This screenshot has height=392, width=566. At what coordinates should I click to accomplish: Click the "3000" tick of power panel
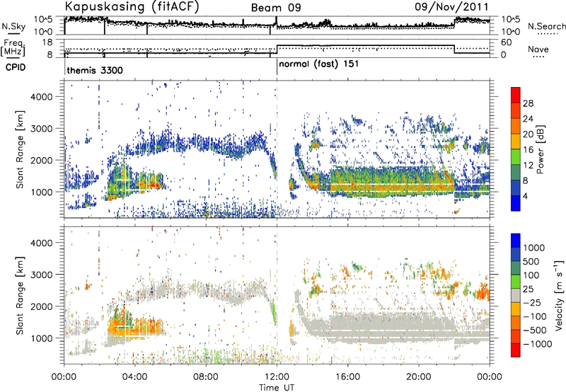(41, 129)
